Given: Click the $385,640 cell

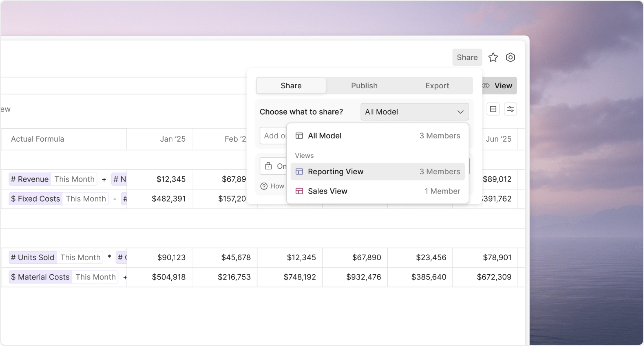Looking at the screenshot, I should (420, 277).
